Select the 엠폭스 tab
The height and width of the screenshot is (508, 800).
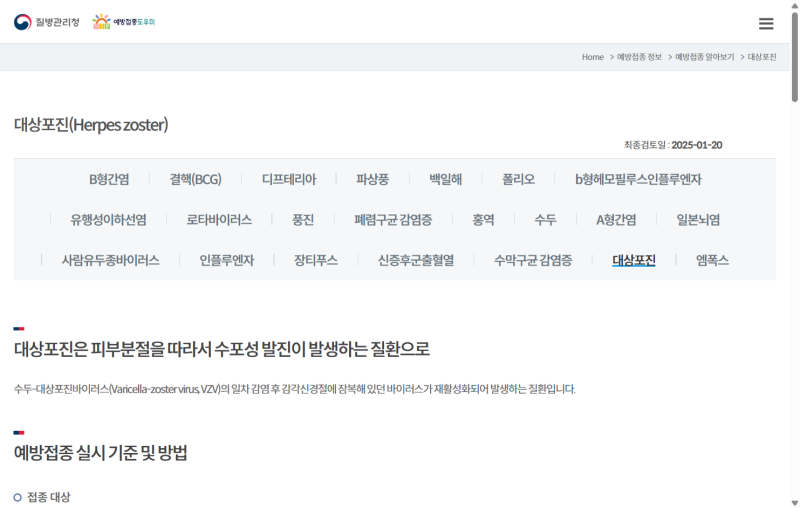pyautogui.click(x=712, y=260)
